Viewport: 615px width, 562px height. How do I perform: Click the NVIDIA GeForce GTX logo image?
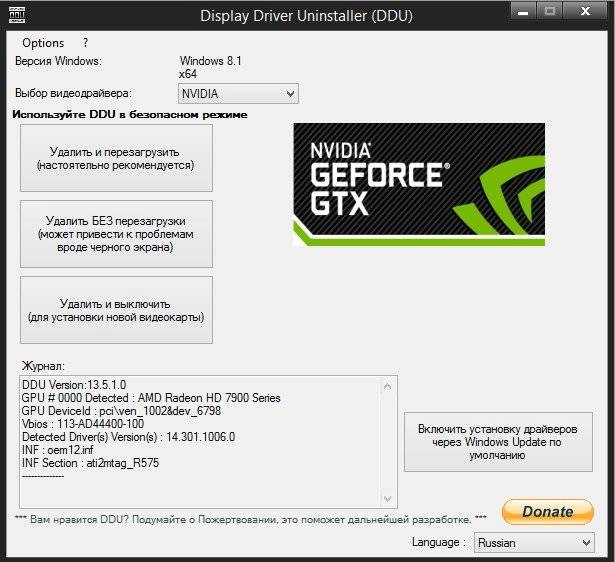point(419,185)
